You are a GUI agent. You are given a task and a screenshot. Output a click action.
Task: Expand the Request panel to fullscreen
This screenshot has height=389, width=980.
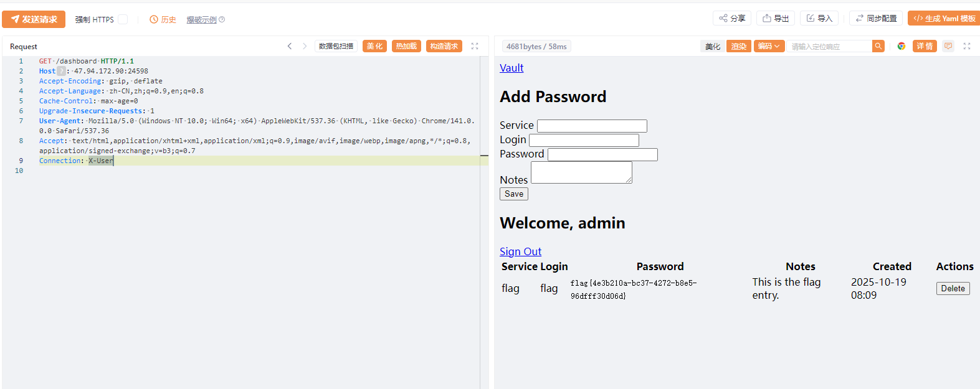pyautogui.click(x=475, y=46)
